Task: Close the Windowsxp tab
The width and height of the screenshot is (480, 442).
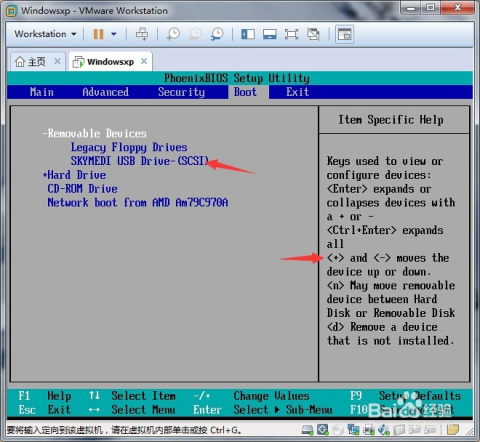Action: (x=144, y=61)
